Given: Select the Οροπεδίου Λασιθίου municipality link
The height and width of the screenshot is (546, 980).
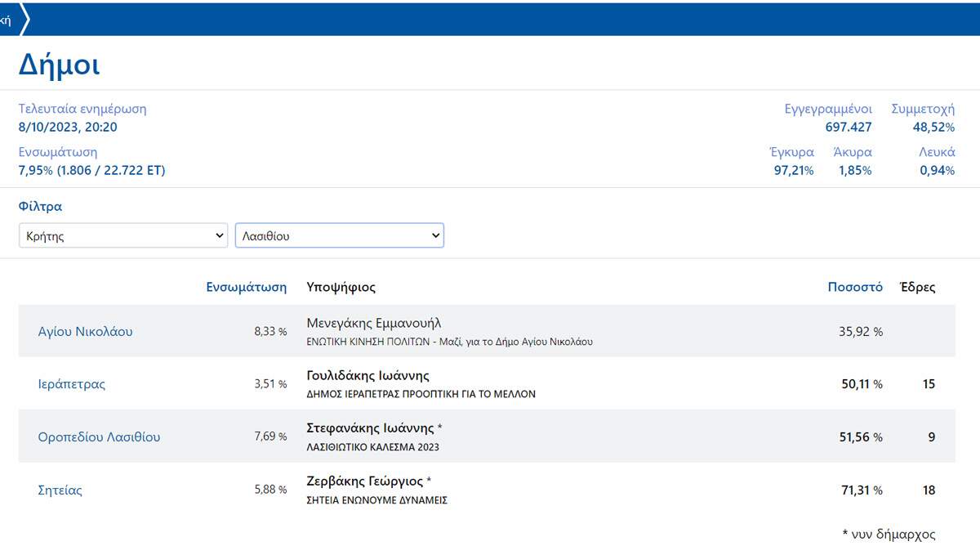Looking at the screenshot, I should 99,437.
